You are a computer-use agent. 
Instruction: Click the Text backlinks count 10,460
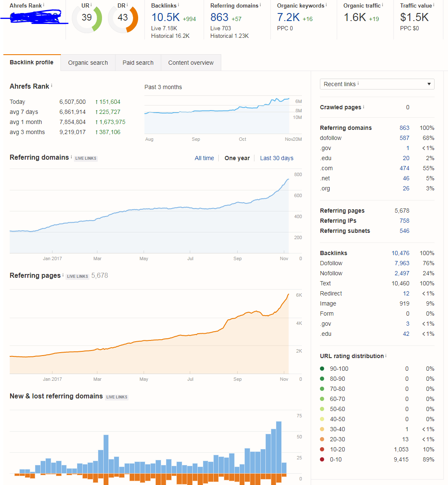(401, 283)
